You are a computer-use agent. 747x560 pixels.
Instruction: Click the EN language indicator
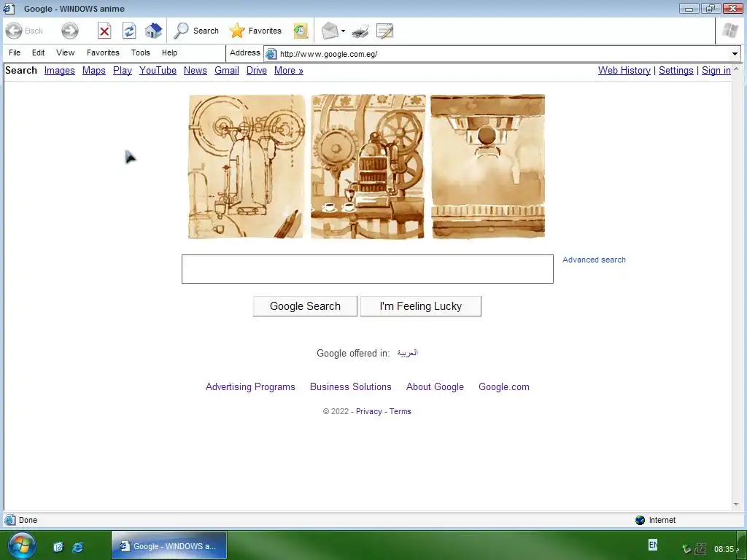[x=653, y=544]
